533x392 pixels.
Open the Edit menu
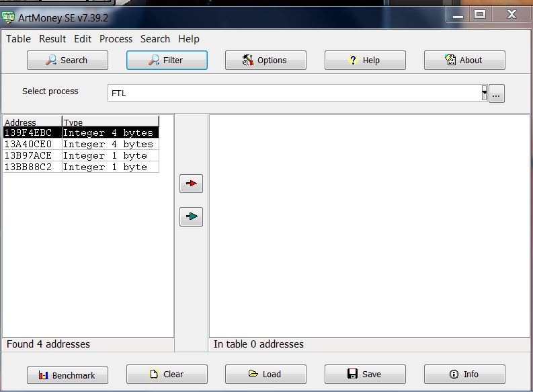tap(83, 39)
